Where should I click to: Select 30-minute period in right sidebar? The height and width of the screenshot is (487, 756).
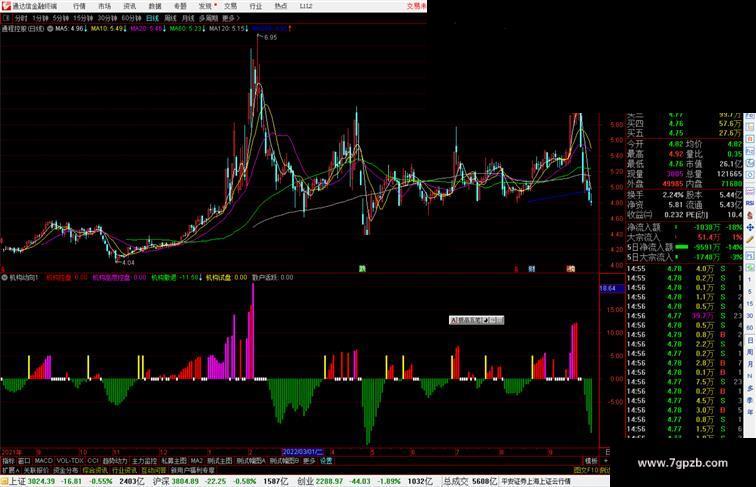[x=750, y=316]
